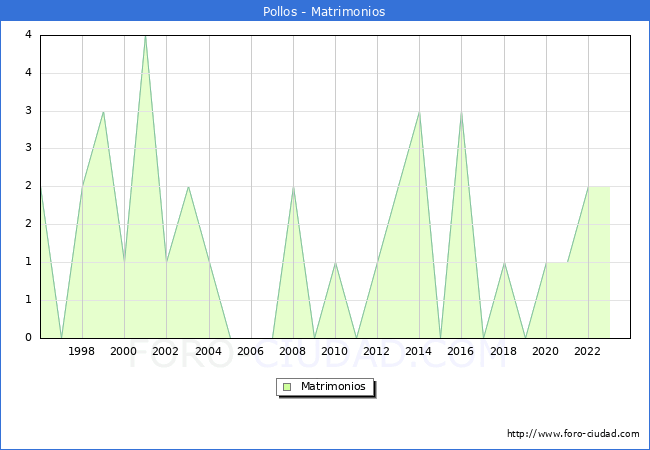Click the data peak at year 2016
This screenshot has height=450, width=650.
tap(461, 112)
